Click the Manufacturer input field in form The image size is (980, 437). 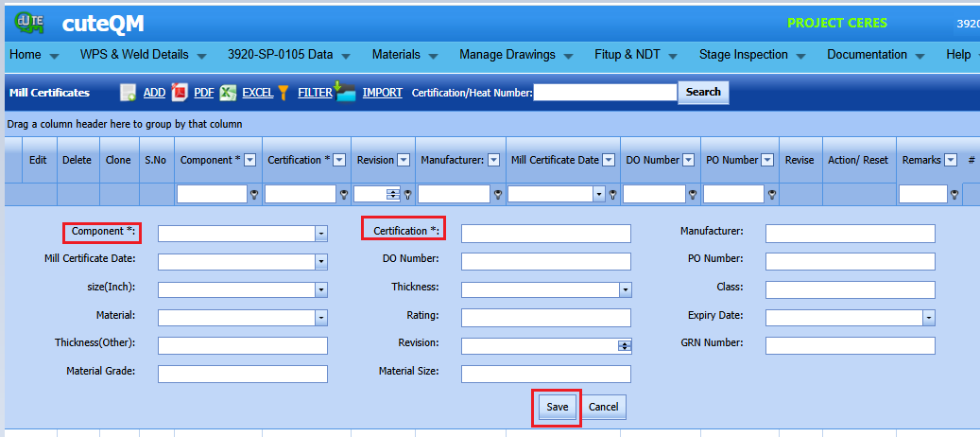[850, 234]
